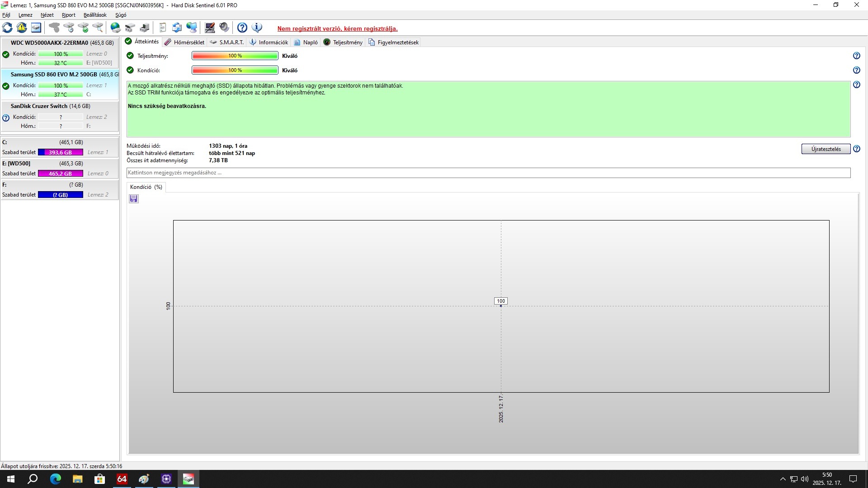Screen dimensions: 868x488
Task: Click the C: drive free space bar
Action: click(60, 152)
